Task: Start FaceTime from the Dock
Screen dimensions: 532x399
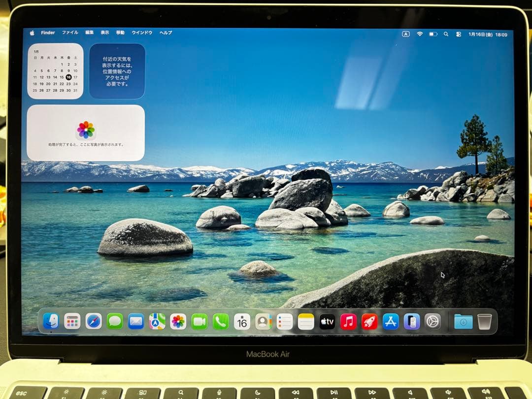Action: point(199,320)
